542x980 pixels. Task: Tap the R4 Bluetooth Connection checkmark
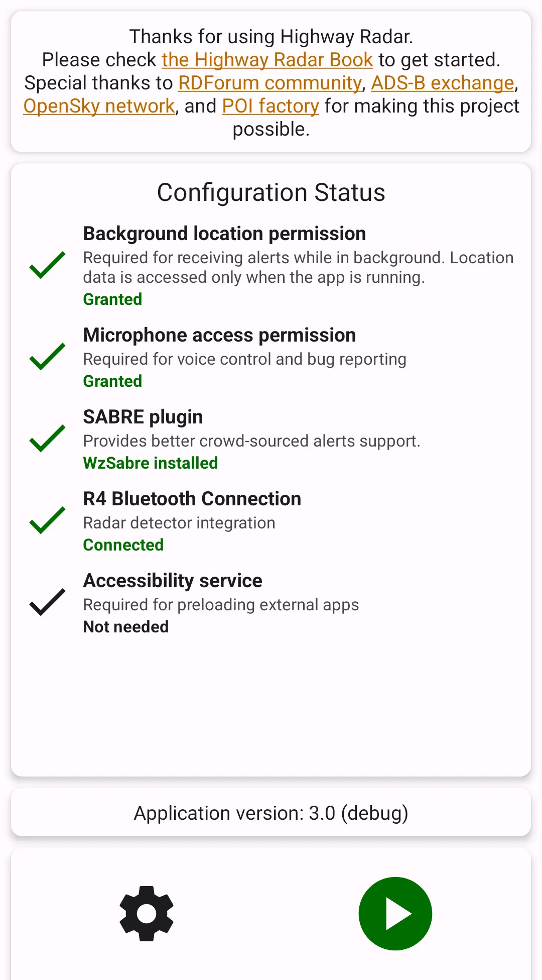click(x=48, y=520)
